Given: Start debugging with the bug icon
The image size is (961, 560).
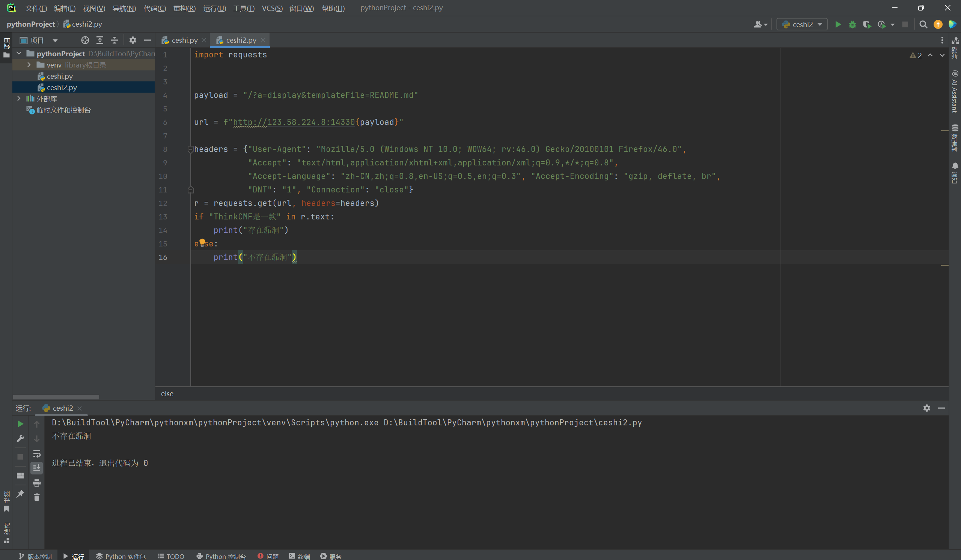Looking at the screenshot, I should [852, 24].
